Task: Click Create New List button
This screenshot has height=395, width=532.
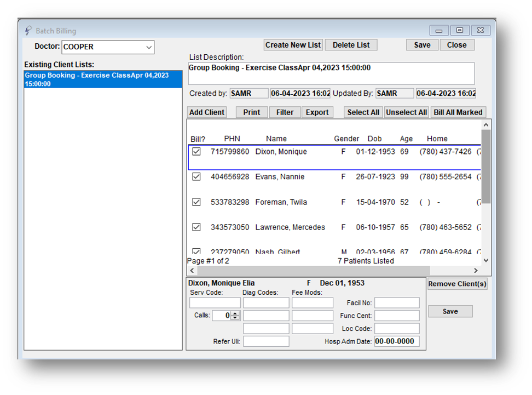Action: [293, 45]
